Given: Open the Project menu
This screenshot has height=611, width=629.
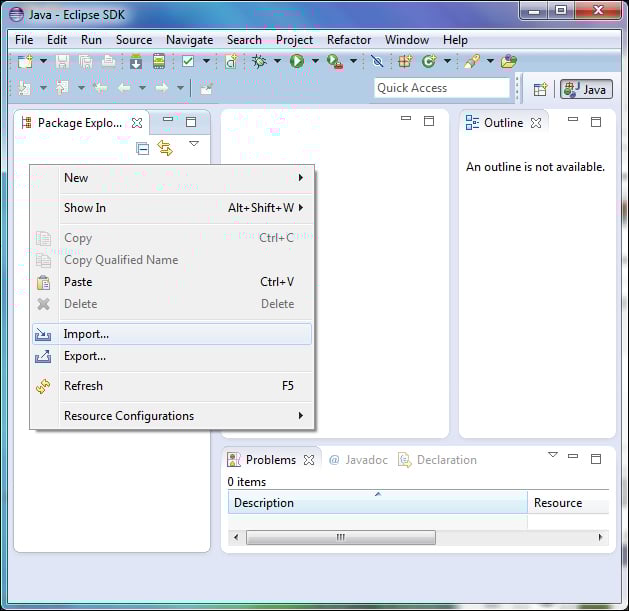Looking at the screenshot, I should coord(294,40).
